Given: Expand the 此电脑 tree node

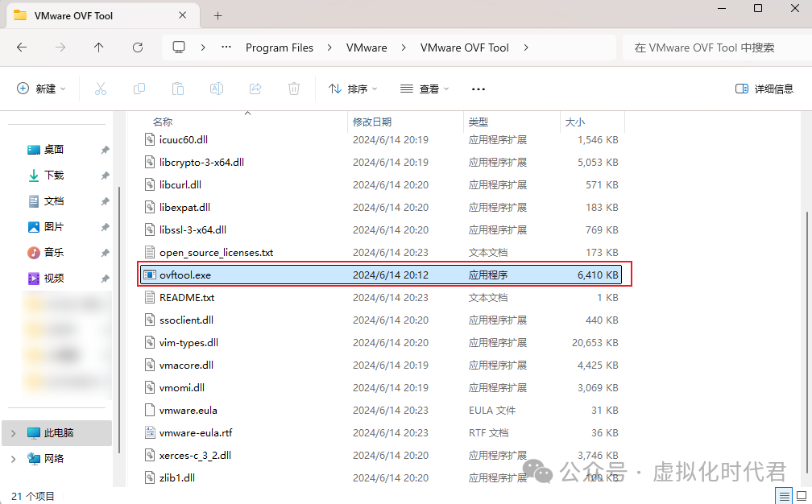Looking at the screenshot, I should (14, 432).
